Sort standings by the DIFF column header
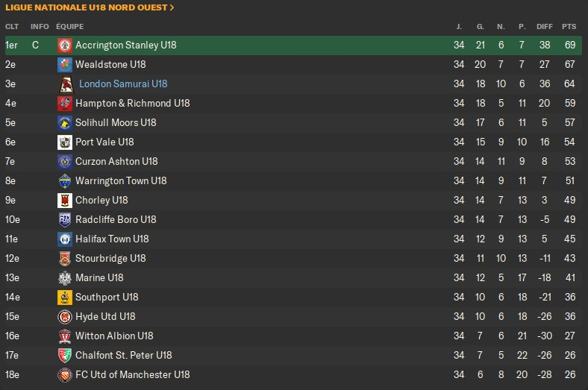588x390 pixels. pos(545,27)
